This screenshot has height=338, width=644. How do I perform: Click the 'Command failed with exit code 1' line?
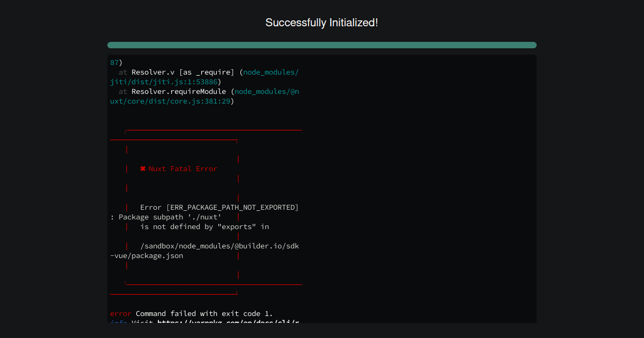click(203, 313)
